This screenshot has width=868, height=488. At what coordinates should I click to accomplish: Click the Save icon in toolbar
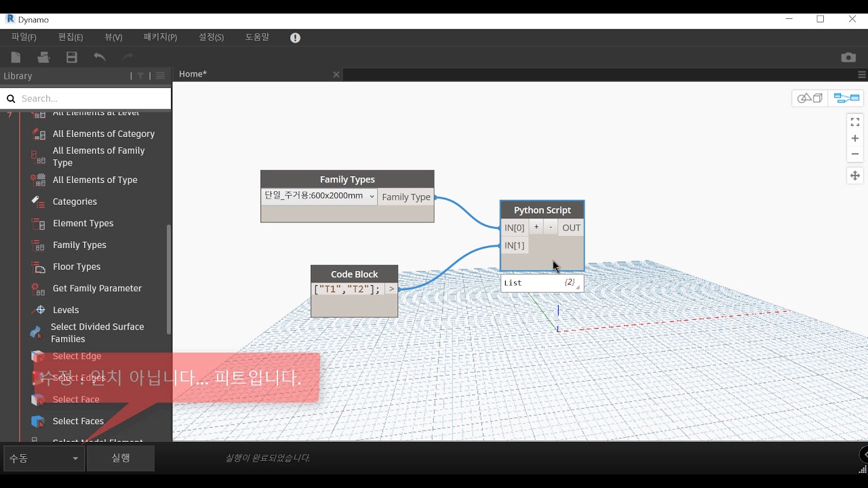[x=71, y=58]
